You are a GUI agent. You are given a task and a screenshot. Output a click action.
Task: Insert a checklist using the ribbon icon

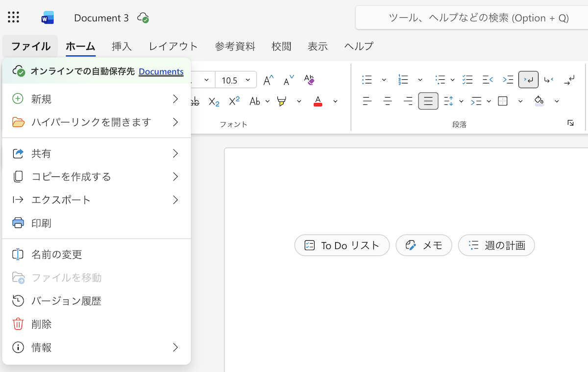coord(467,80)
